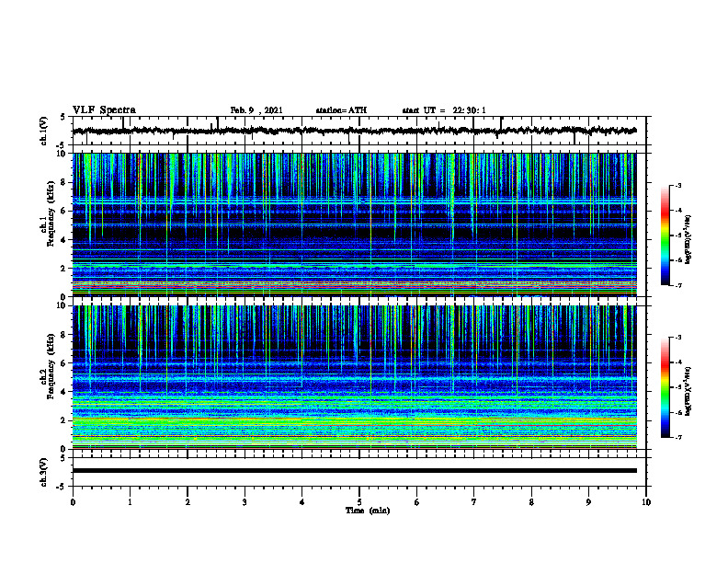
Task: Click the ch.2 frequency tick label "2"
Action: pos(64,420)
